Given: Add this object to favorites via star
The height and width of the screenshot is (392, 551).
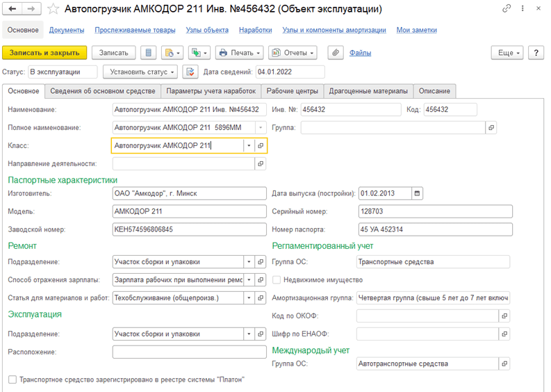Looking at the screenshot, I should click(x=53, y=9).
